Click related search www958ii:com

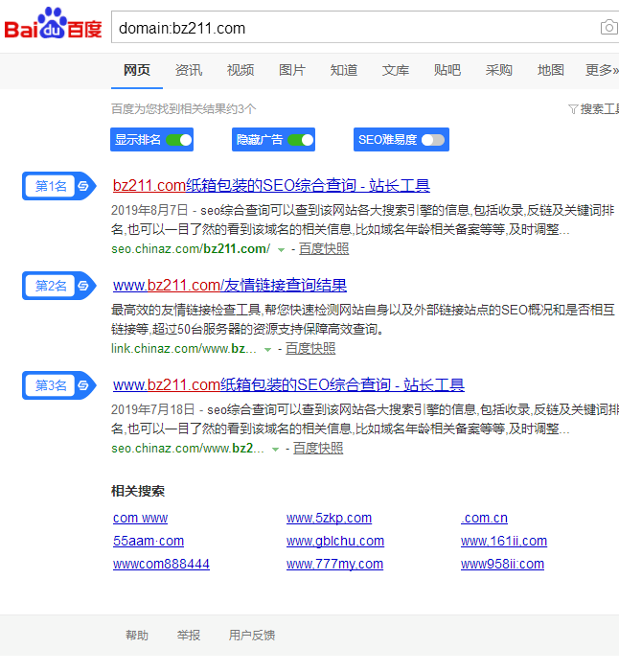pyautogui.click(x=502, y=564)
